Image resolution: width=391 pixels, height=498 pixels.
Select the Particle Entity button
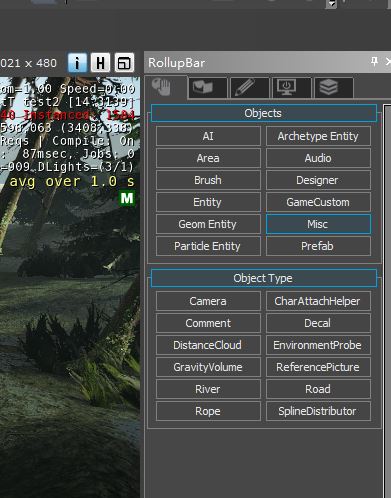coord(208,246)
